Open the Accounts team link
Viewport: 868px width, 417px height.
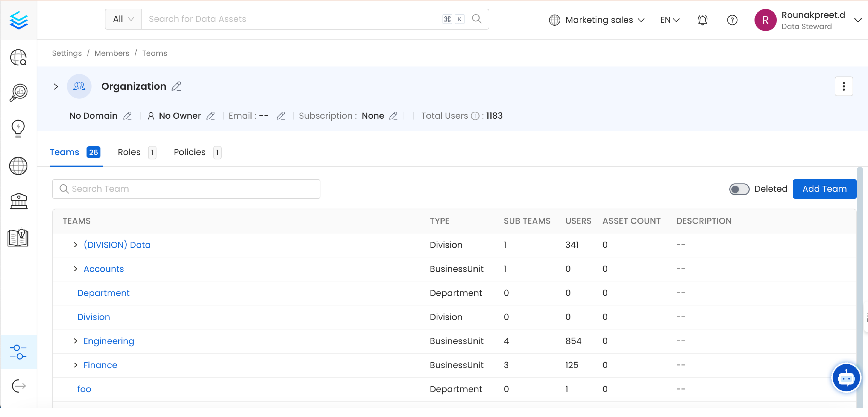pos(103,269)
